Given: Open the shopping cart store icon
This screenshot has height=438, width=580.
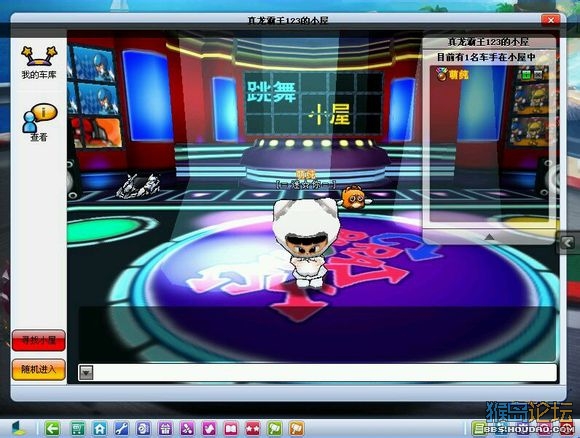Looking at the screenshot, I should [77, 429].
